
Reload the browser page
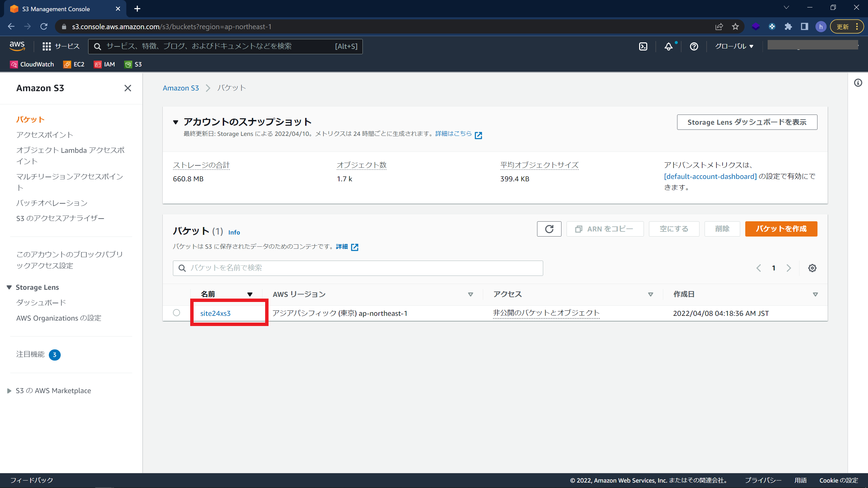44,26
